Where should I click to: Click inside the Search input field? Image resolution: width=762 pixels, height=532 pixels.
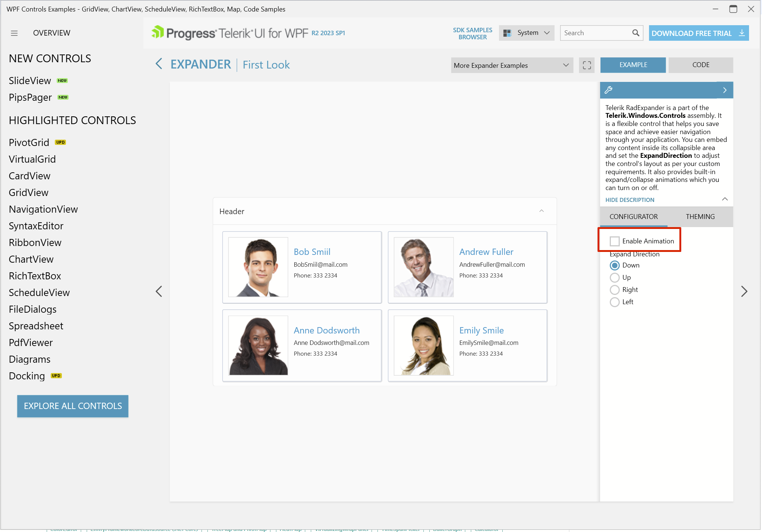pyautogui.click(x=593, y=33)
